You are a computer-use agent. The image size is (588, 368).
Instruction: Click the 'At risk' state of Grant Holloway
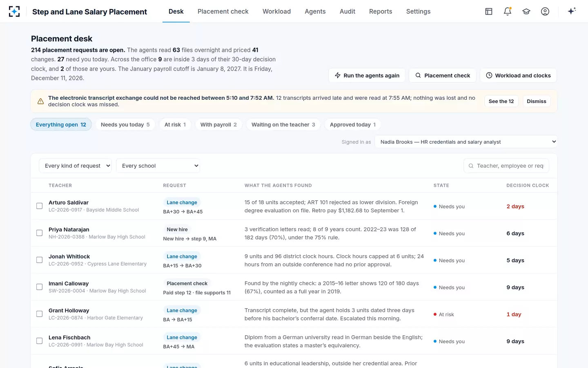(444, 314)
